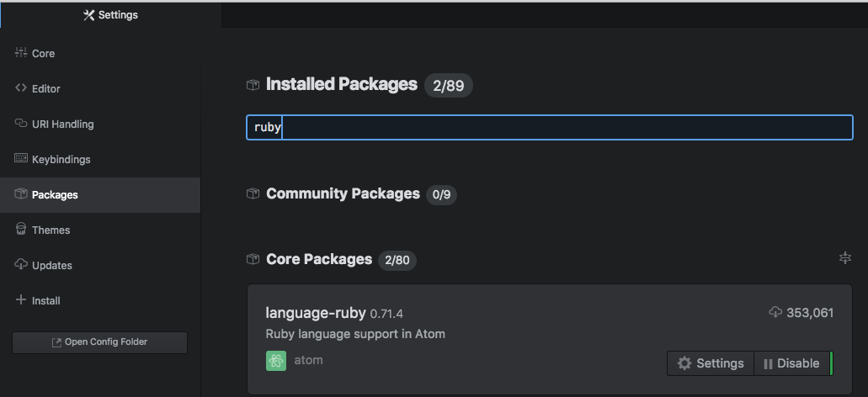Screen dimensions: 868x397
Task: Open the Packages settings panel
Action: tap(55, 194)
